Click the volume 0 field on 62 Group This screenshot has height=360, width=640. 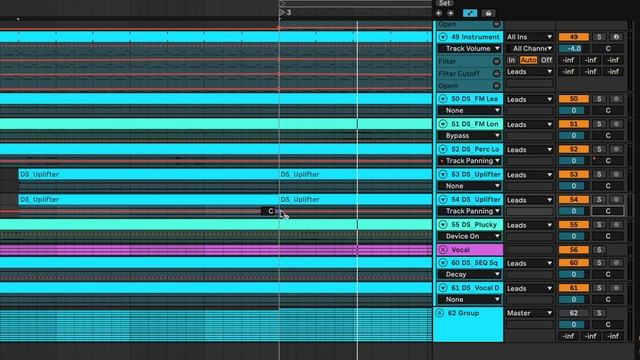click(x=573, y=324)
